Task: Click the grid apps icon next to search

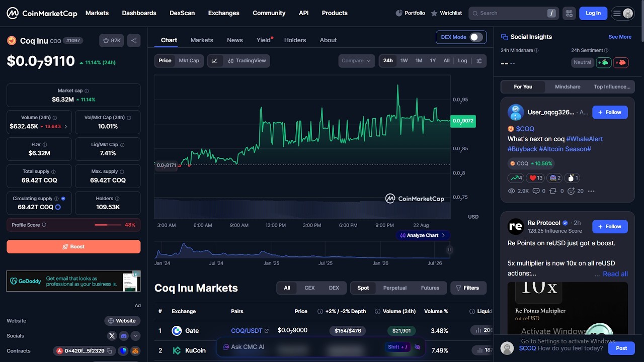Action: pos(569,13)
